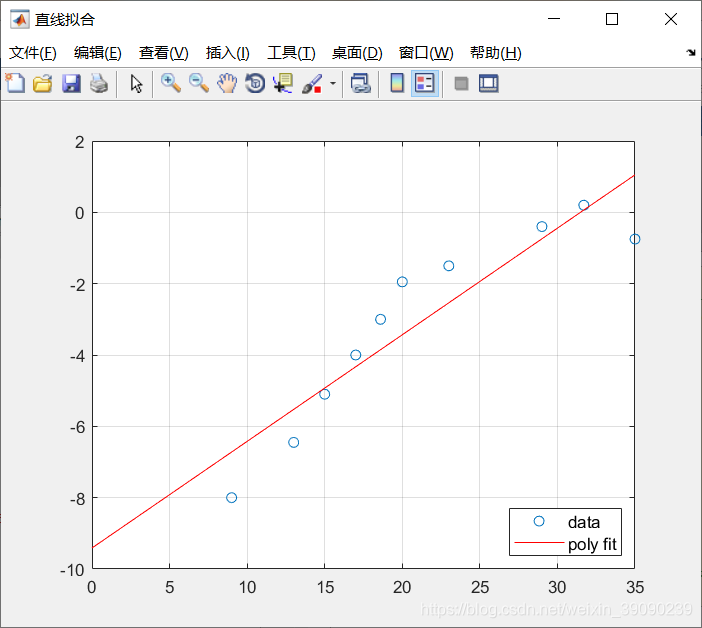Save the figure using the floppy disk icon
The width and height of the screenshot is (702, 628).
pos(71,83)
